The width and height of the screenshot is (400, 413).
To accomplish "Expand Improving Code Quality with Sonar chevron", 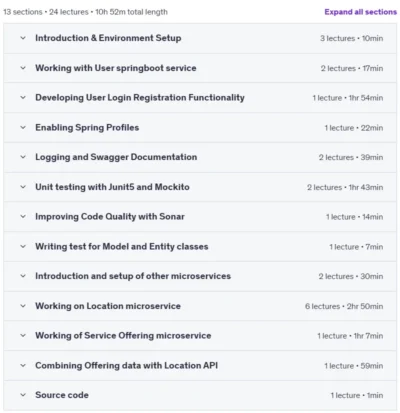I will pos(23,217).
